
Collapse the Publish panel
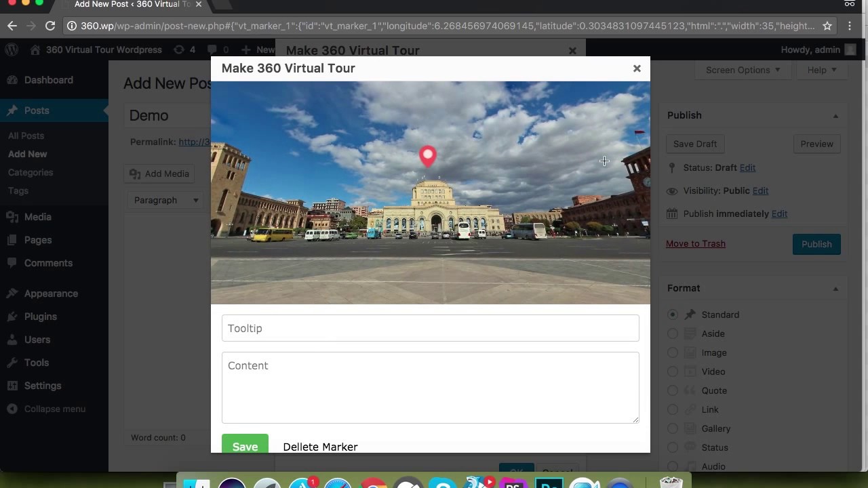(835, 116)
